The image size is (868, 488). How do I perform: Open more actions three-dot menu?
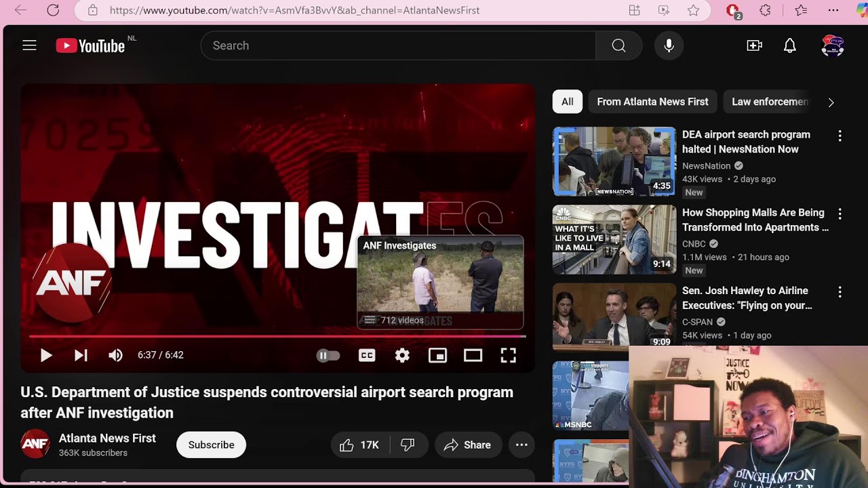[x=521, y=445]
